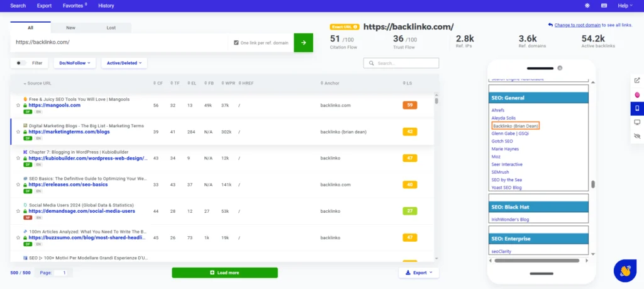644x289 pixels.
Task: Toggle the Filter switch
Action: pos(22,63)
